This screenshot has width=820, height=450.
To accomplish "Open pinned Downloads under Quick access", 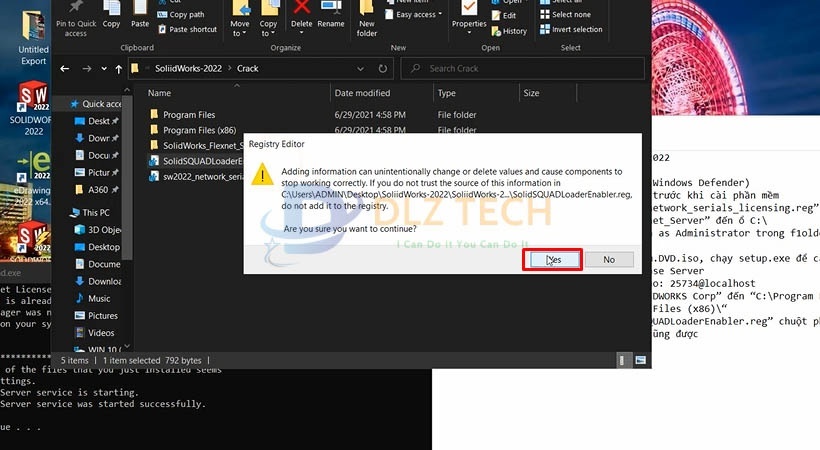I will [x=97, y=138].
